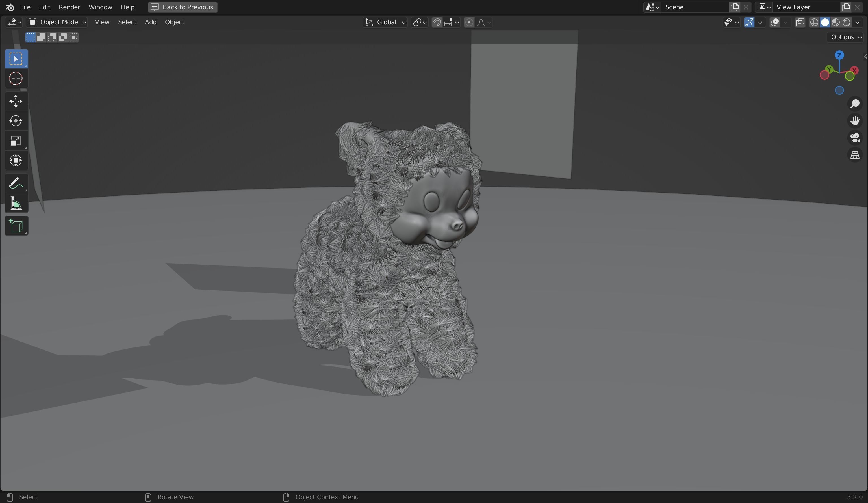868x503 pixels.
Task: Open the Window menu
Action: tap(100, 7)
